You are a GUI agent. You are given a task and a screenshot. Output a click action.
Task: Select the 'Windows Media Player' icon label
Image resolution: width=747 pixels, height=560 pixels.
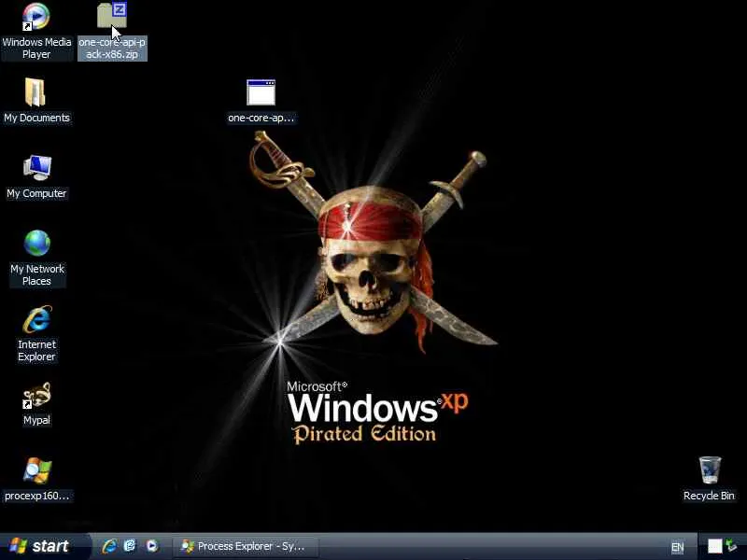[36, 49]
